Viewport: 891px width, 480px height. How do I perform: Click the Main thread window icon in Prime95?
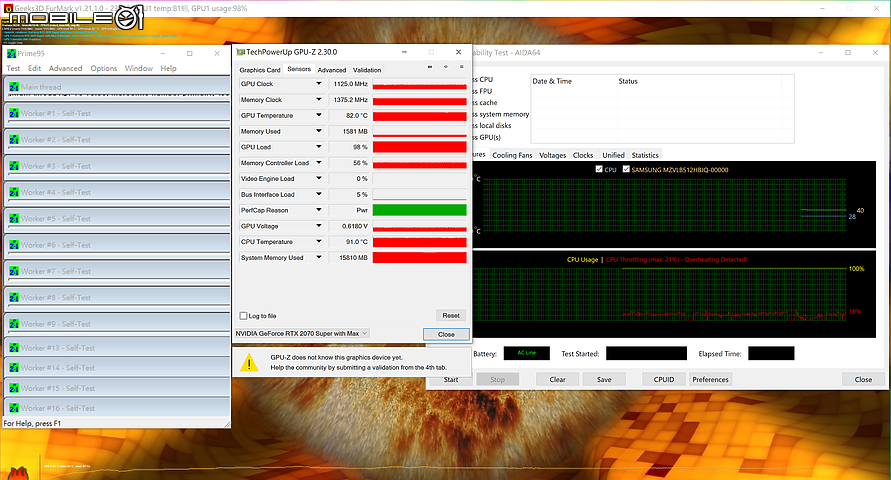click(14, 87)
